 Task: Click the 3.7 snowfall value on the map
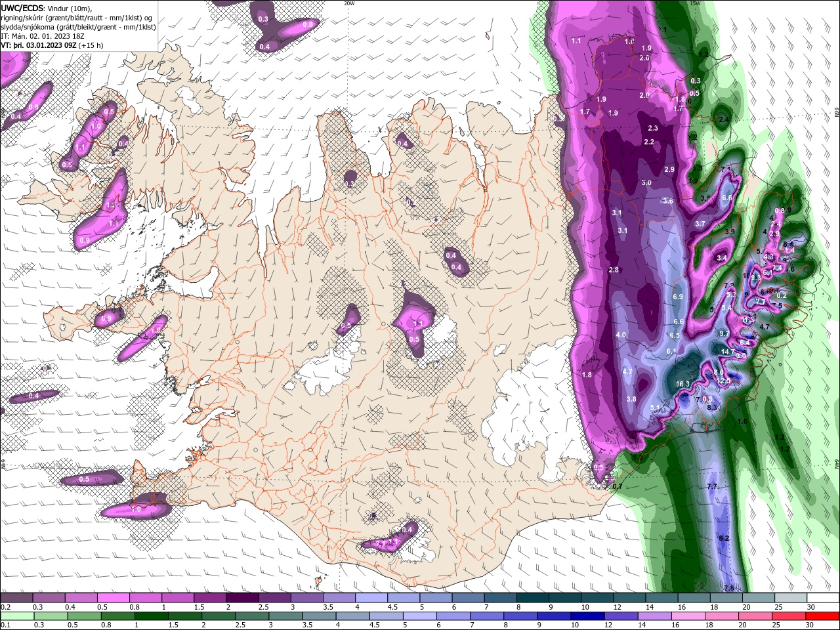(700, 224)
